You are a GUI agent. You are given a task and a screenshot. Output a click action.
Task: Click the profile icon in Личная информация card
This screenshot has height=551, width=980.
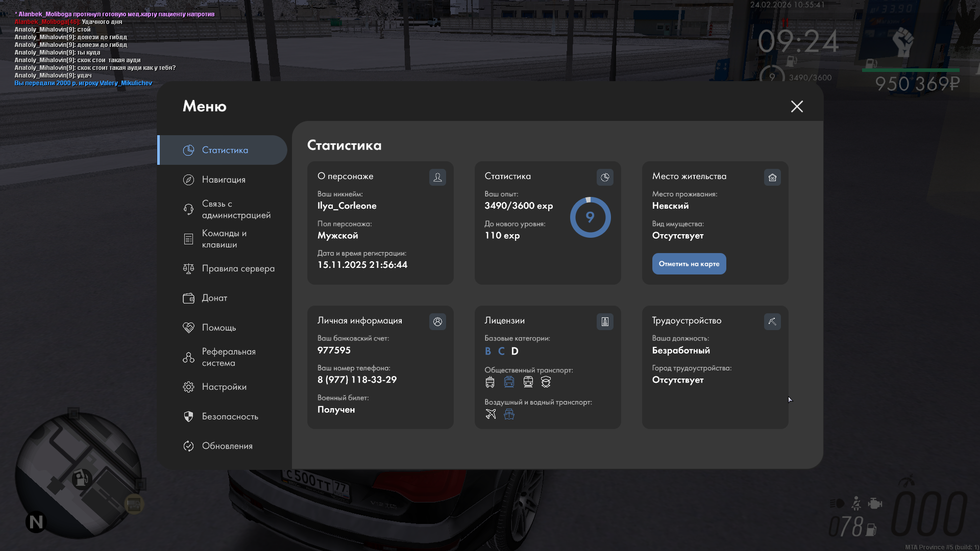click(x=437, y=321)
